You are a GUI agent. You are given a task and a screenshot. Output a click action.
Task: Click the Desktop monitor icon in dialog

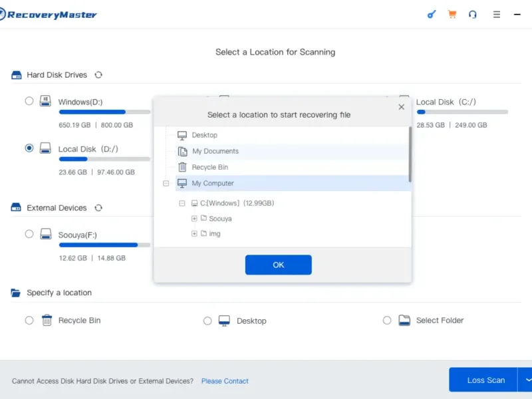click(x=182, y=135)
